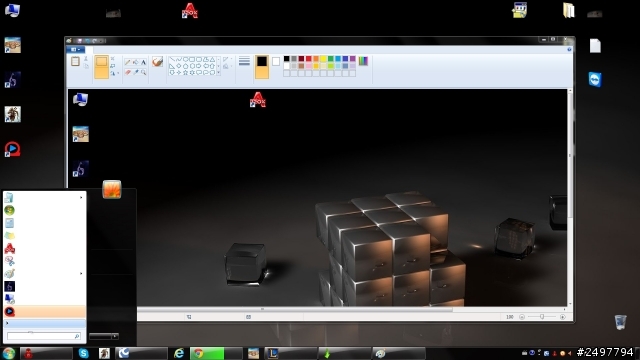Click zoom out minus button in Paint
The height and width of the screenshot is (360, 640).
pyautogui.click(x=522, y=317)
